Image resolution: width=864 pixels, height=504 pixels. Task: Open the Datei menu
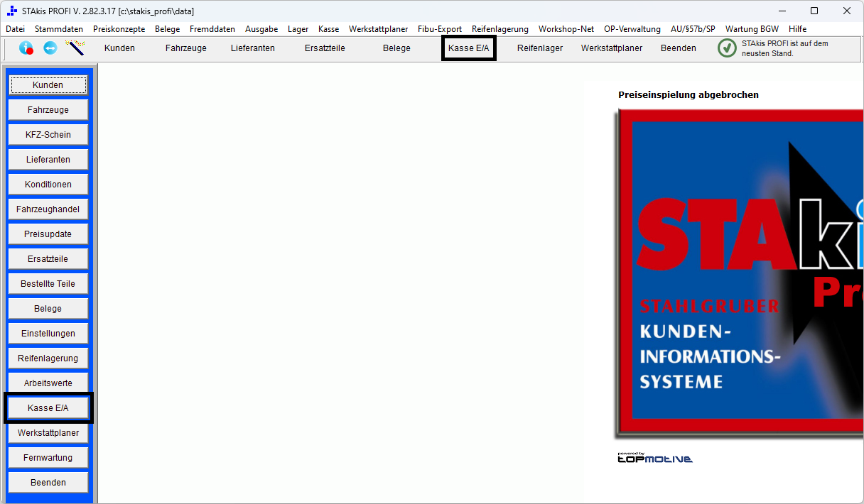15,29
